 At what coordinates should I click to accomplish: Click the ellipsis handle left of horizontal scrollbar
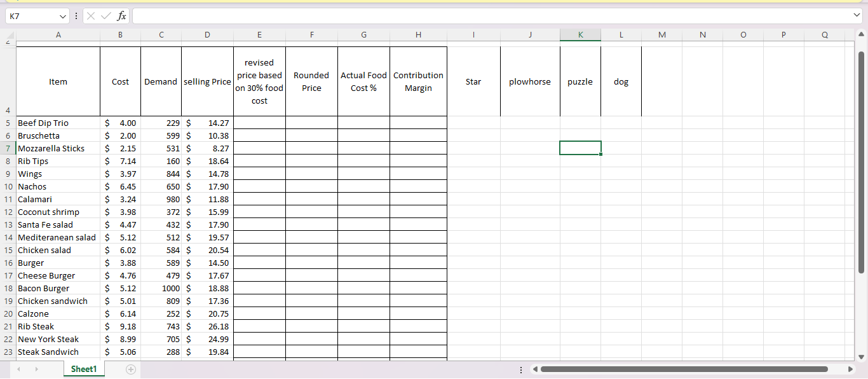coord(521,369)
